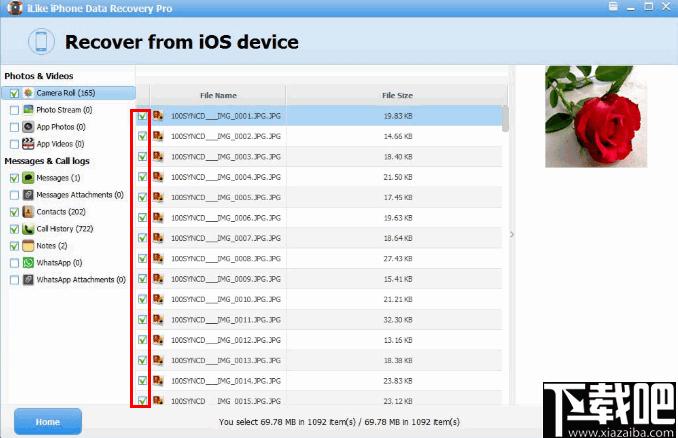Uncheck the Notes checkbox

[x=14, y=246]
